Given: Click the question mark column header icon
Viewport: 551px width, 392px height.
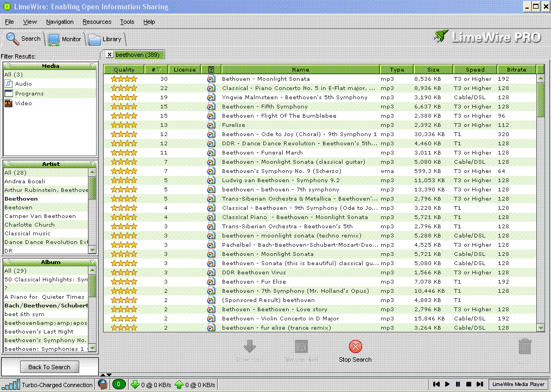Looking at the screenshot, I should coord(211,69).
